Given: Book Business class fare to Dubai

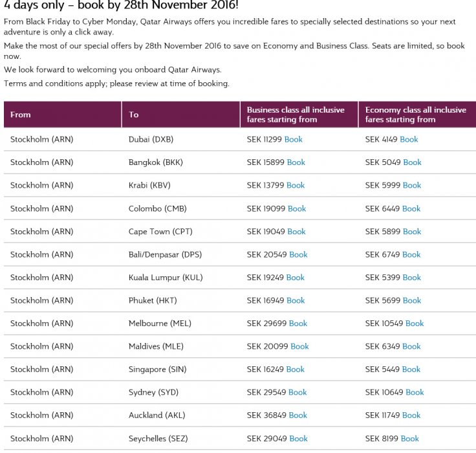Looking at the screenshot, I should [293, 139].
